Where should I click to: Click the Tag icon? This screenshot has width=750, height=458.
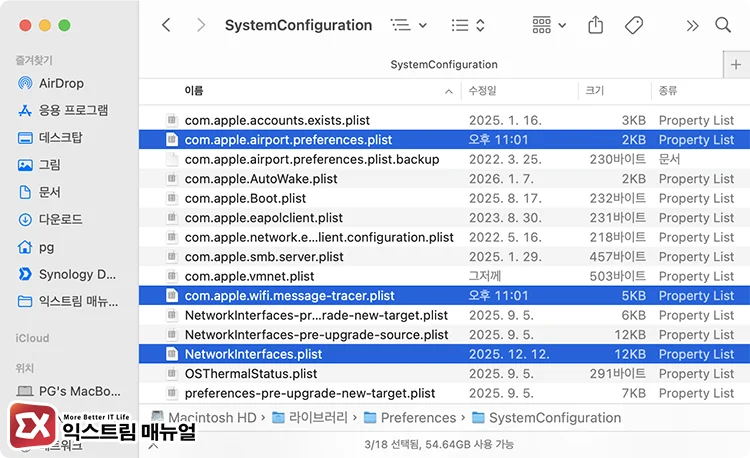coord(634,25)
